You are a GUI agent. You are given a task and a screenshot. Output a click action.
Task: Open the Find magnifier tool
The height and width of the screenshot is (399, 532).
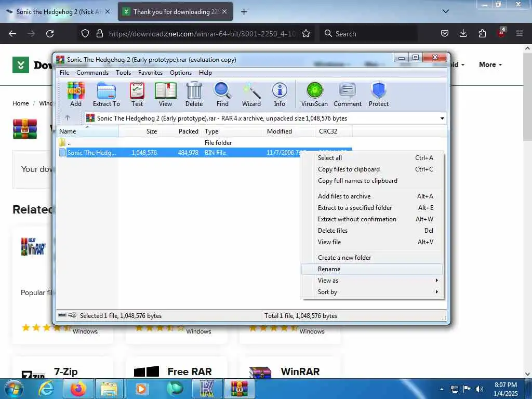[222, 95]
